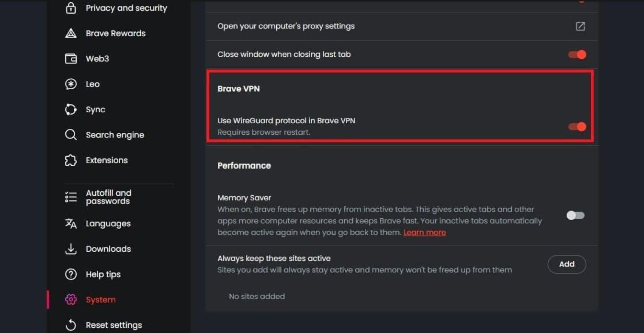Open Extensions via puzzle piece icon
The image size is (644, 333).
point(70,160)
